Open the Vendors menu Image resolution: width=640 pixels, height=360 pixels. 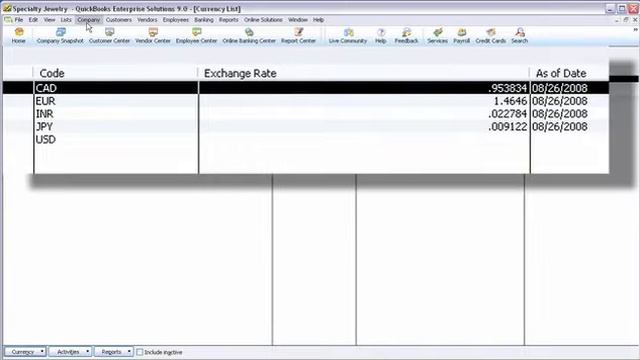(147, 20)
